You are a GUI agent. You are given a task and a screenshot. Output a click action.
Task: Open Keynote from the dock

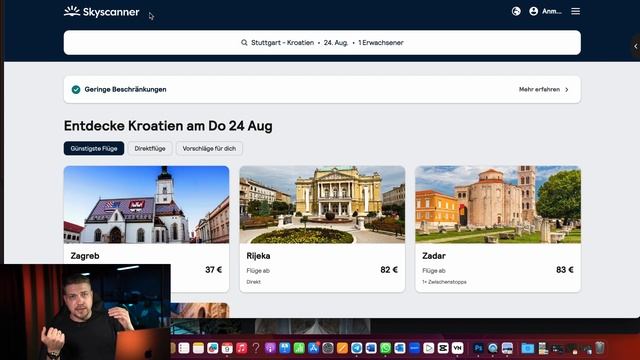click(x=284, y=348)
